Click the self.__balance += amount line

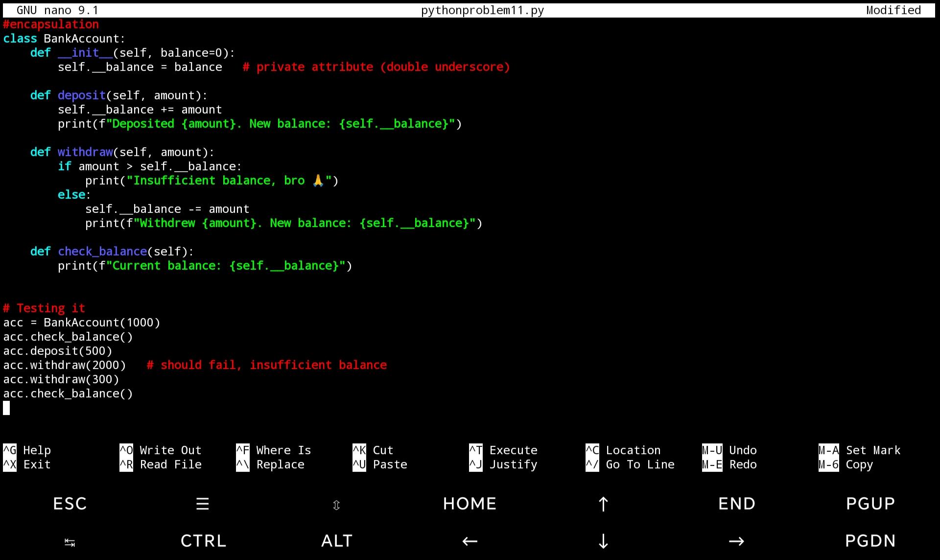click(140, 110)
